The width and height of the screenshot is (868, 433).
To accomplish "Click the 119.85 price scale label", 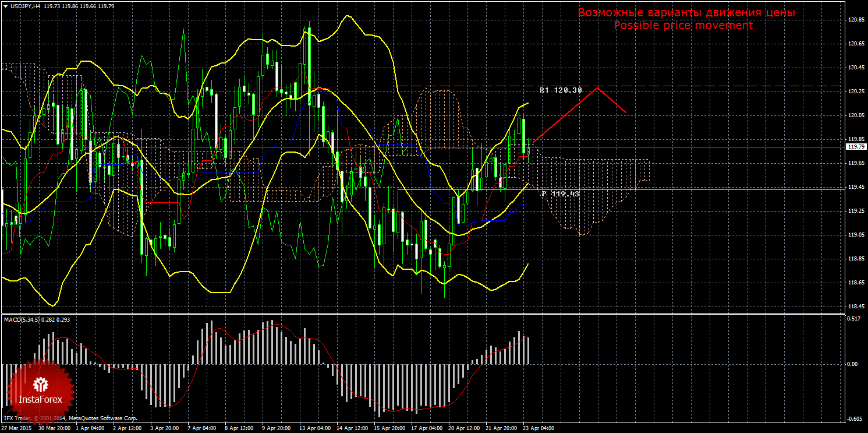I will [x=855, y=139].
